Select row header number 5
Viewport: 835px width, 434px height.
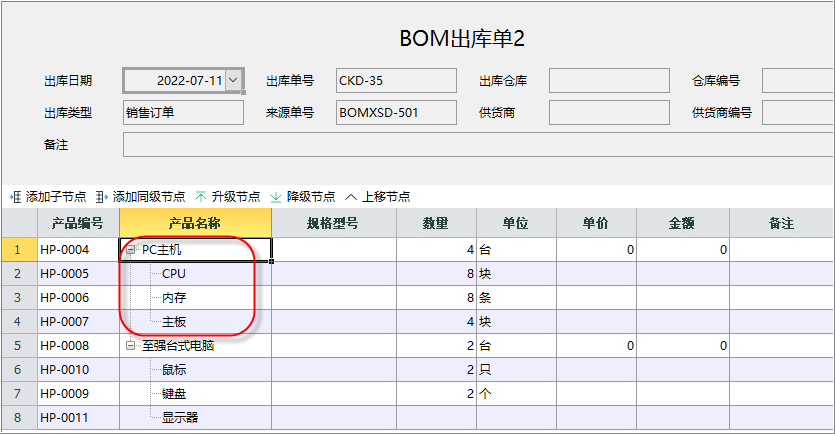coord(19,346)
